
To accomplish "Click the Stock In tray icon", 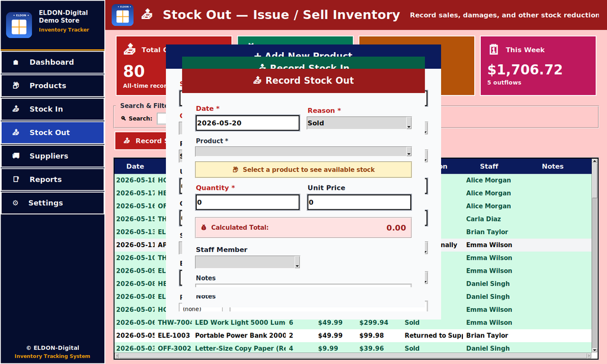I will [16, 109].
